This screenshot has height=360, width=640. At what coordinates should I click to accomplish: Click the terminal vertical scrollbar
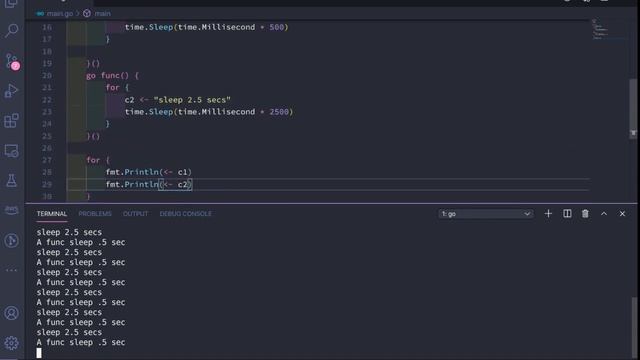[x=634, y=327]
